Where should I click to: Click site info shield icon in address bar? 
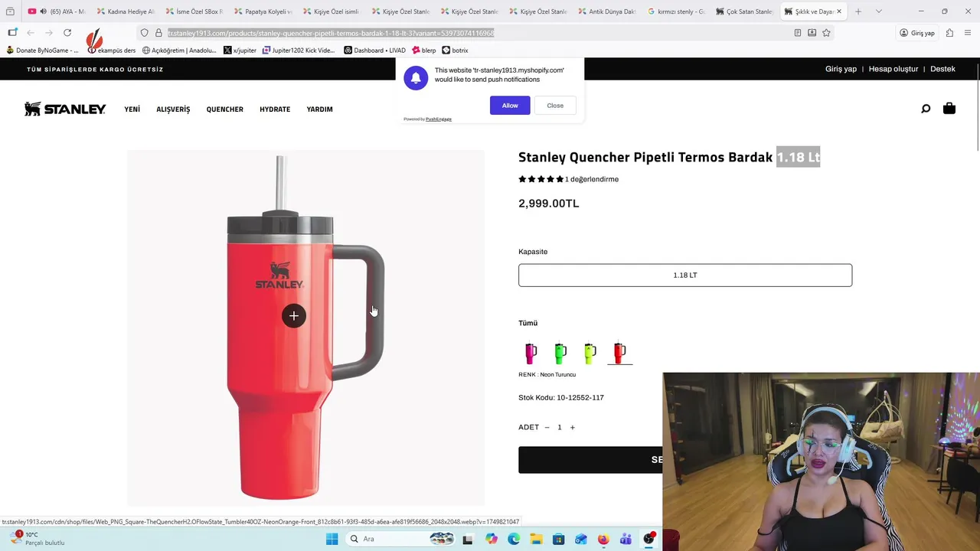pyautogui.click(x=144, y=33)
